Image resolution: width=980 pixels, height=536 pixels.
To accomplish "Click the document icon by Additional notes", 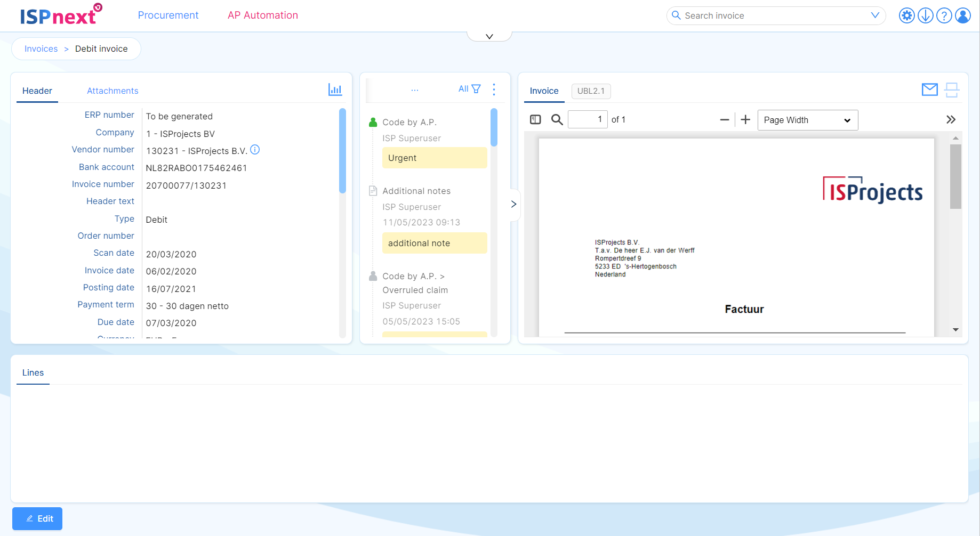I will click(373, 191).
